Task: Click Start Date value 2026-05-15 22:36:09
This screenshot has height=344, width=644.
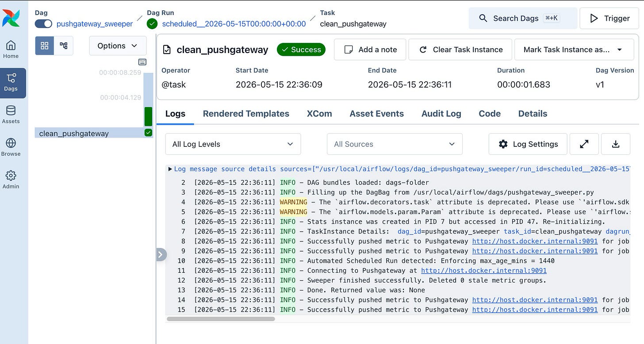Action: (x=279, y=84)
